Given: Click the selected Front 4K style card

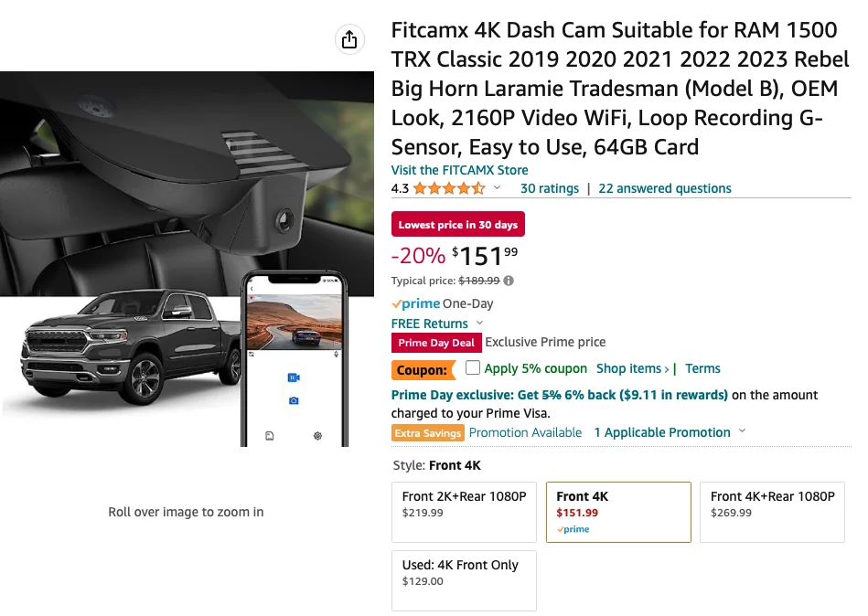Looking at the screenshot, I should click(618, 512).
